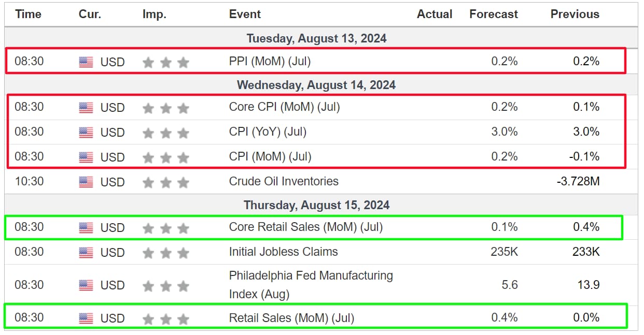This screenshot has height=335, width=644.
Task: Select the Wednesday, August 14, 2024 date row
Action: (x=321, y=85)
